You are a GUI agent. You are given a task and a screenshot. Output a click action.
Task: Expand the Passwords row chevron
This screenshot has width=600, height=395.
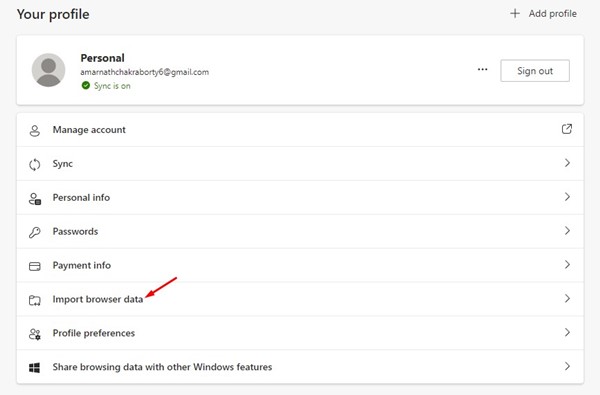click(567, 231)
